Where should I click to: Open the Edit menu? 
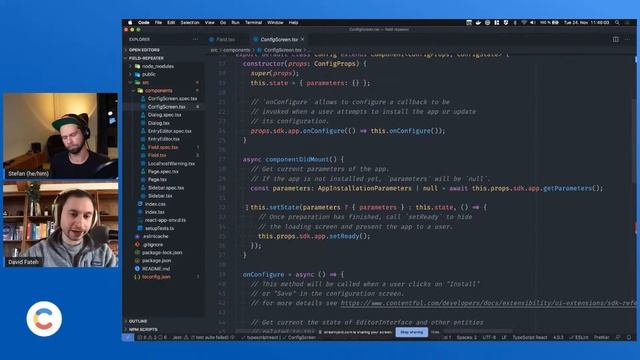click(171, 23)
